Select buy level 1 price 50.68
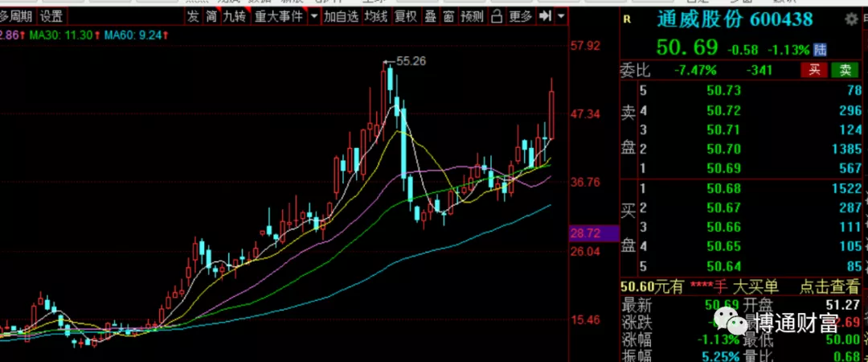868x362 pixels. click(x=723, y=188)
